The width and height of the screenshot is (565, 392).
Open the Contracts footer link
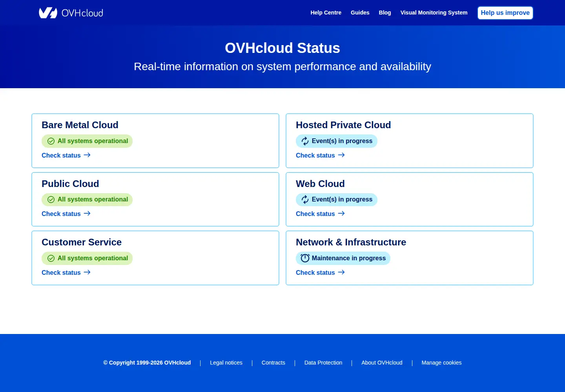273,363
